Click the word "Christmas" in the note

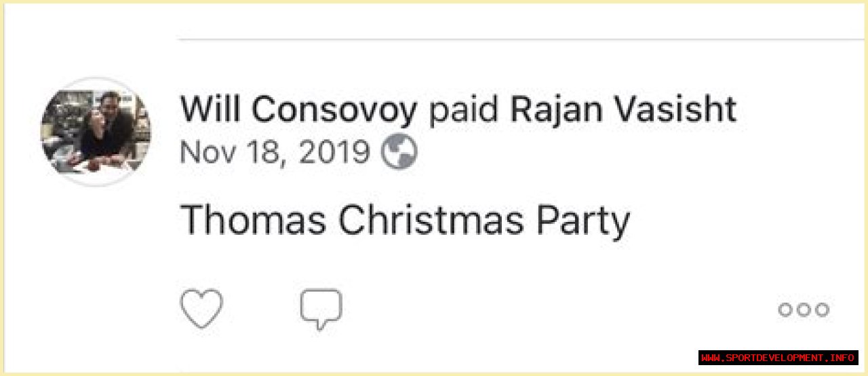click(431, 221)
